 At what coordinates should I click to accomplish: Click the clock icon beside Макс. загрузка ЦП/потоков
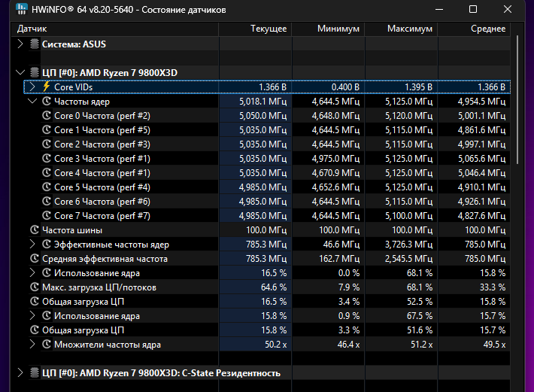pos(35,287)
